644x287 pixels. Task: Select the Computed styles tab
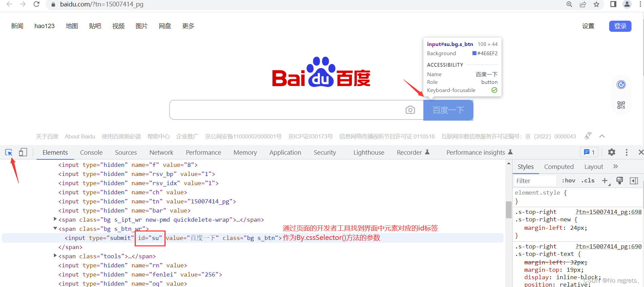click(x=559, y=167)
